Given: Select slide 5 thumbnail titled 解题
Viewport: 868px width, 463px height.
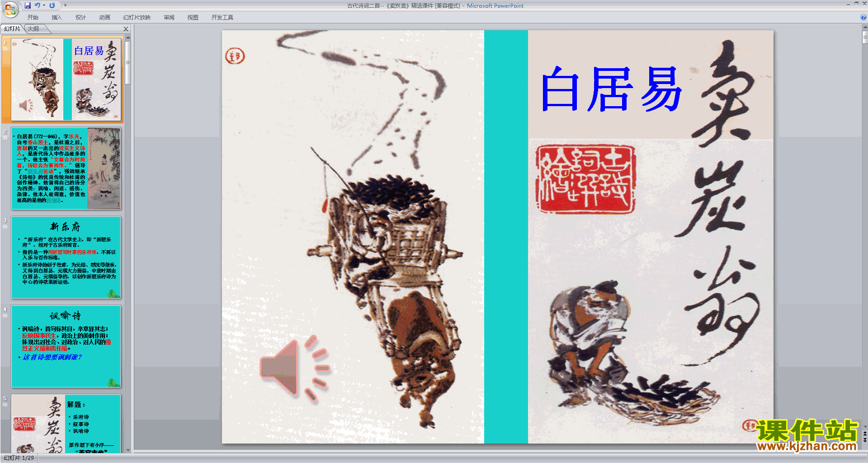Looking at the screenshot, I should [x=66, y=424].
